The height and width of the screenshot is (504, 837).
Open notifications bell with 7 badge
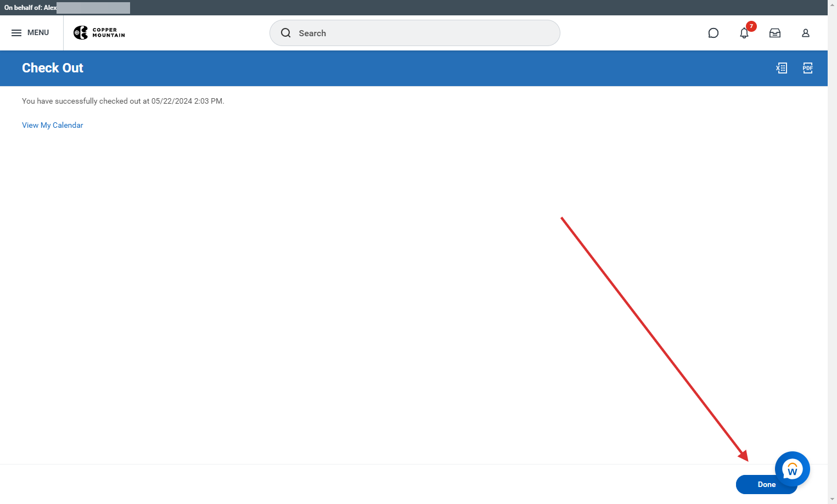click(x=745, y=32)
